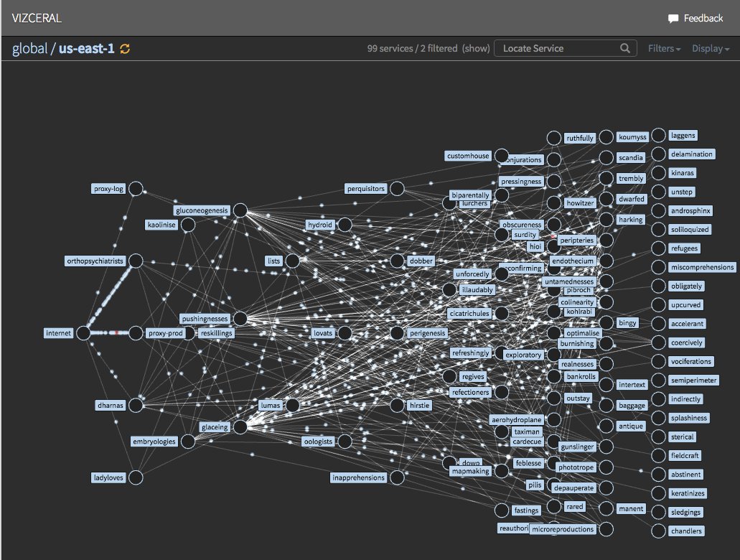Viewport: 740px width, 560px height.
Task: Click the refectioners label
Action: click(471, 393)
